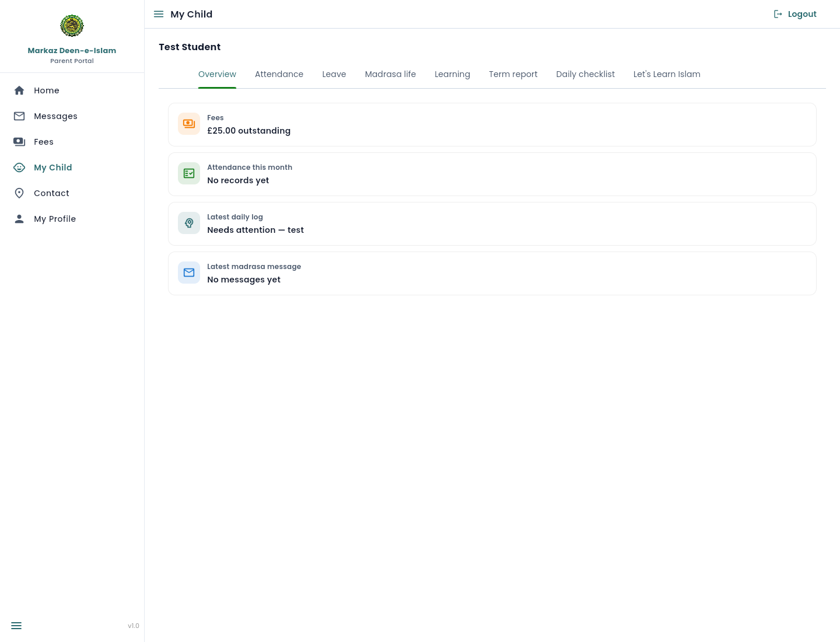Switch to Let's Learn Islam tab
Image resolution: width=840 pixels, height=642 pixels.
[x=667, y=74]
